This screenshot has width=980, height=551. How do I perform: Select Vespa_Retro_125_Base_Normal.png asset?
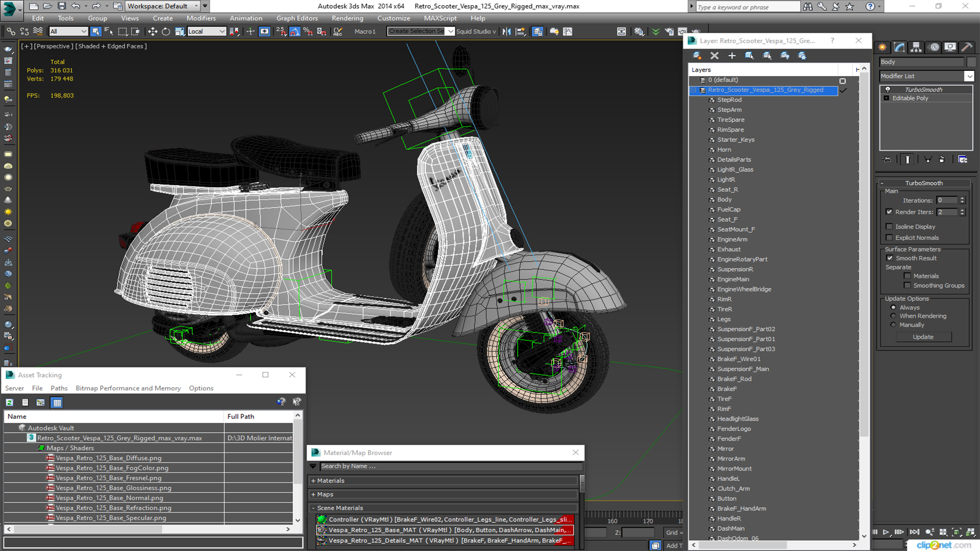(110, 498)
